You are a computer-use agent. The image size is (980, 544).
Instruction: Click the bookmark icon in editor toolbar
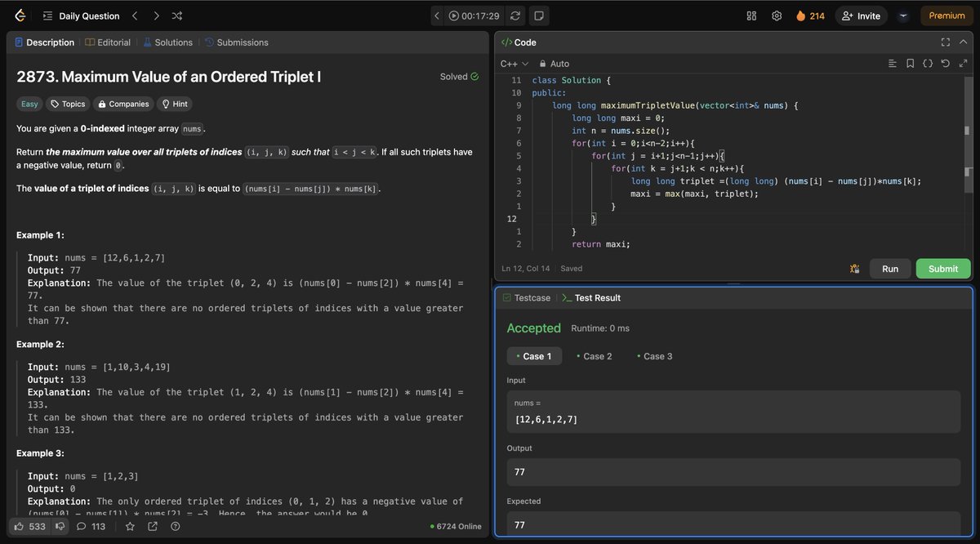(x=910, y=64)
